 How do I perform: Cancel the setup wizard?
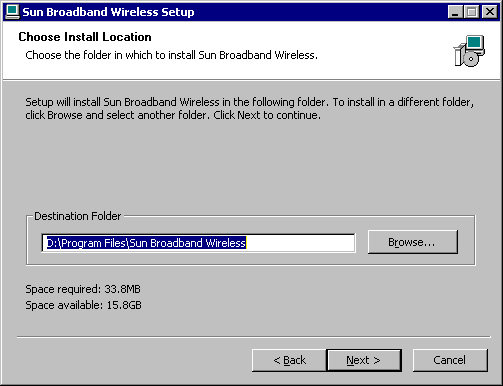point(450,360)
